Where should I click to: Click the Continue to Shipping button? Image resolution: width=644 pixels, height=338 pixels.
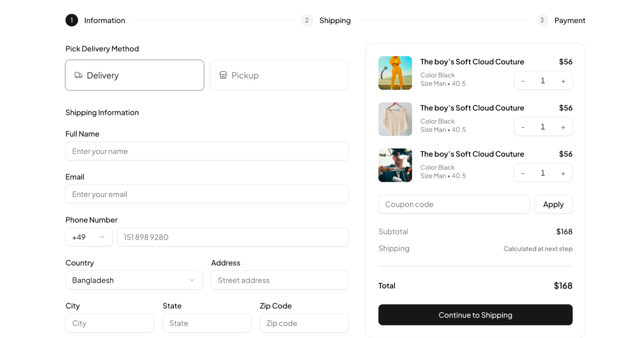[x=475, y=315]
